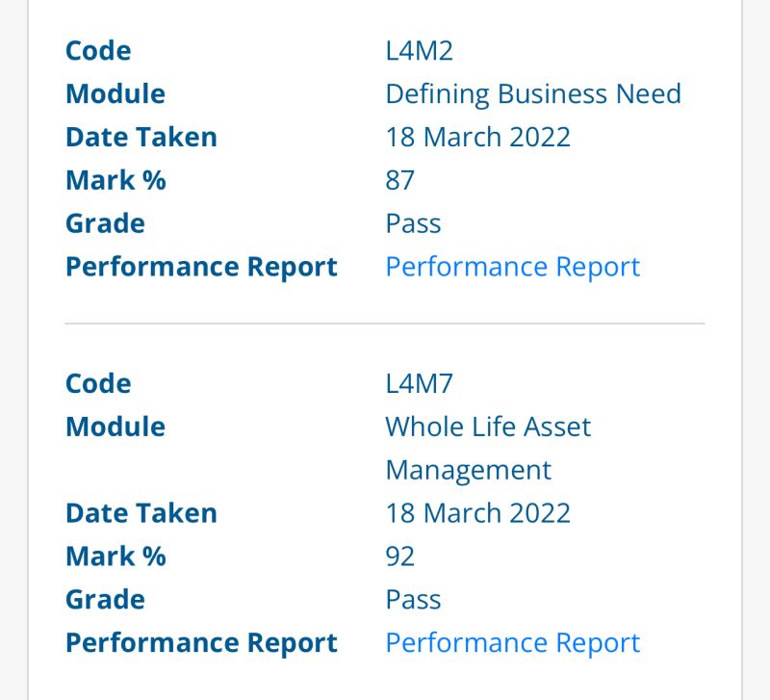This screenshot has height=700, width=770.
Task: Click the Mark % label for L4M2
Action: (x=115, y=179)
